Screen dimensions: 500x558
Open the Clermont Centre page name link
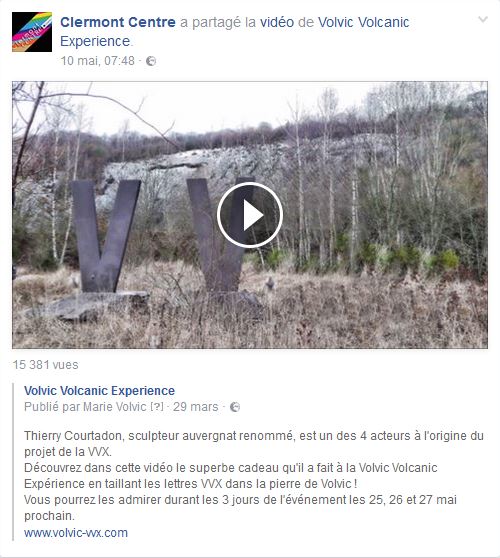[118, 22]
